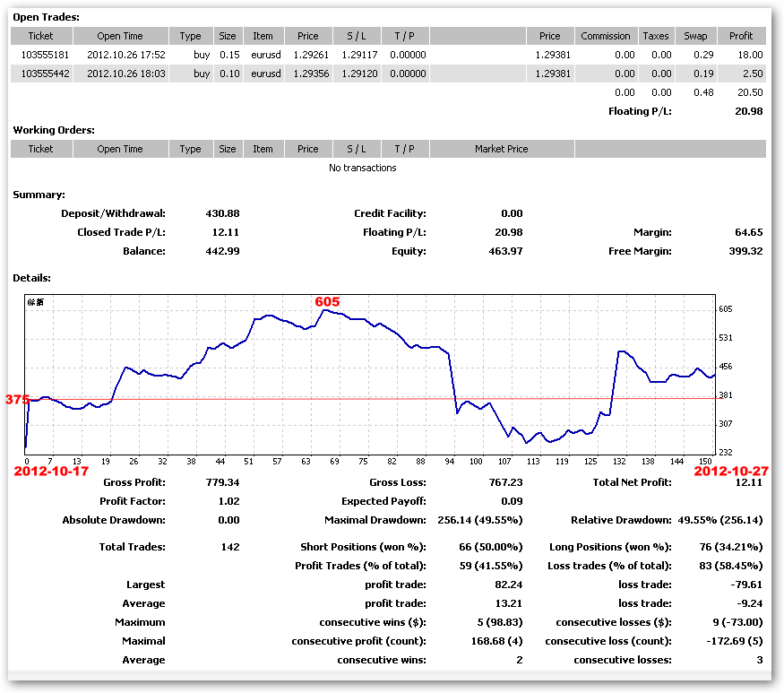
Task: Click the 0.10 trade size value
Action: click(x=229, y=74)
